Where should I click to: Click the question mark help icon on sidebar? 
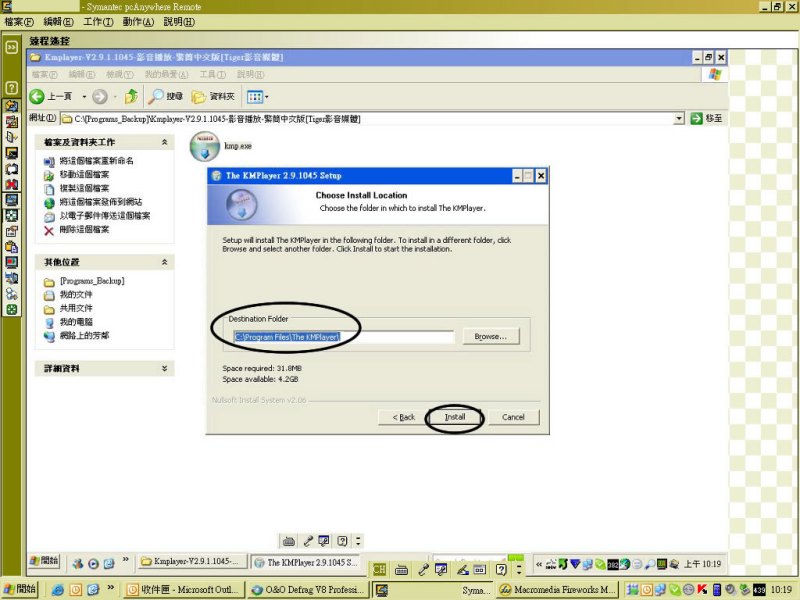pos(11,88)
